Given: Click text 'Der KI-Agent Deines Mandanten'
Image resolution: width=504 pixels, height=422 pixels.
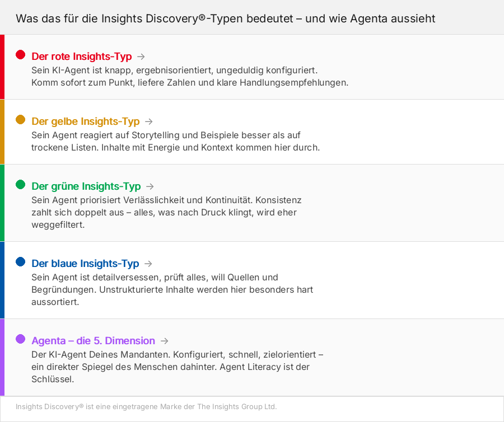Looking at the screenshot, I should tap(101, 355).
